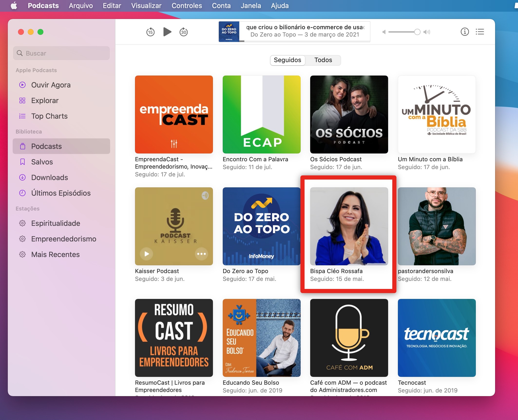
Task: Select Ouvir Agora in the sidebar
Action: 50,85
